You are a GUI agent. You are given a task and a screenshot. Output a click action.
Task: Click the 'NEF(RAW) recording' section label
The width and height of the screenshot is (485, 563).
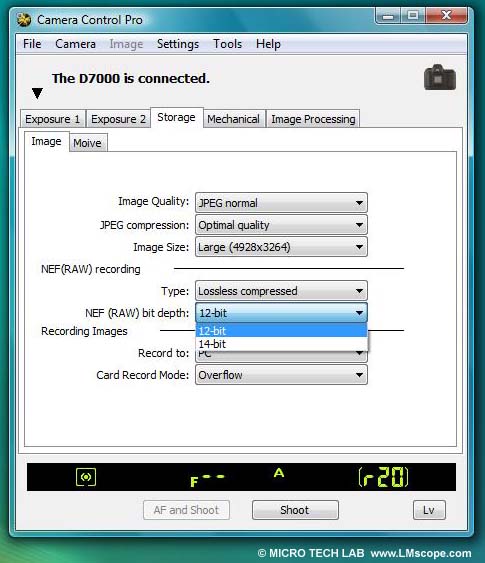91,269
